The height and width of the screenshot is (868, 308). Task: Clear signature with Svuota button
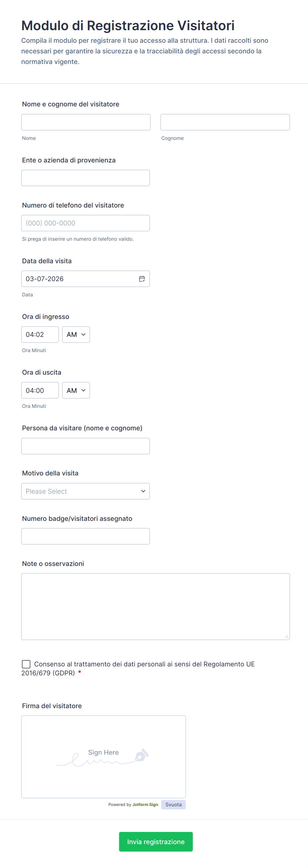click(x=173, y=804)
